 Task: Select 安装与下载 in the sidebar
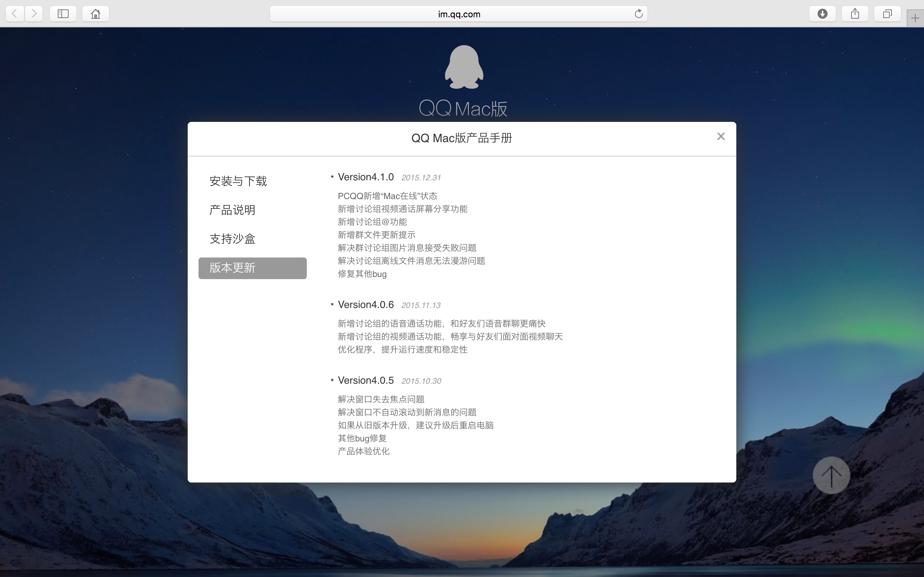coord(237,181)
